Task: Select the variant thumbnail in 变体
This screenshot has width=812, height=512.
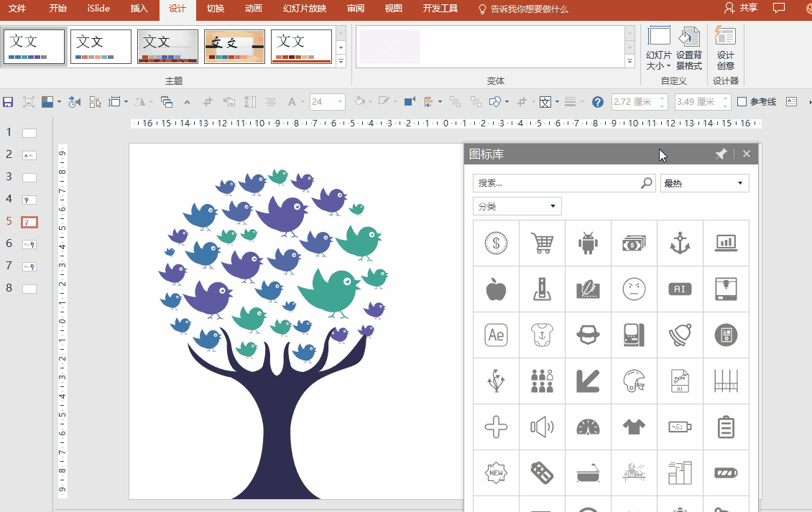Action: pos(389,47)
